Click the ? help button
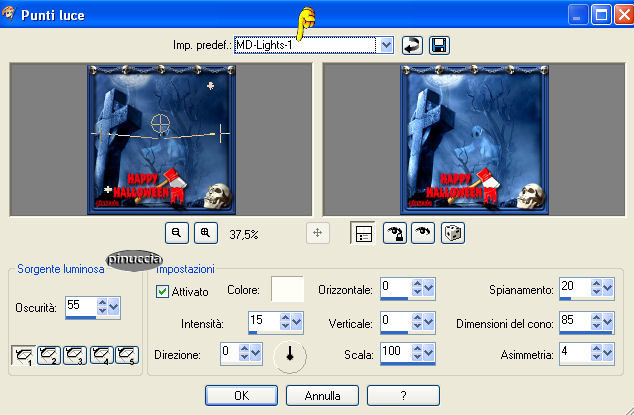The image size is (634, 415). point(403,395)
